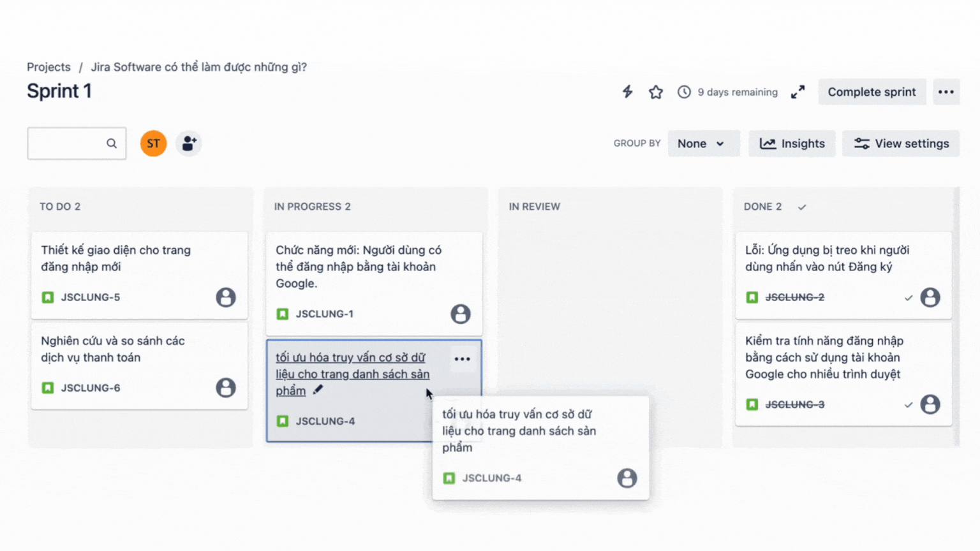Enter fullscreen via the expand icon
This screenshot has height=551, width=980.
tap(798, 92)
